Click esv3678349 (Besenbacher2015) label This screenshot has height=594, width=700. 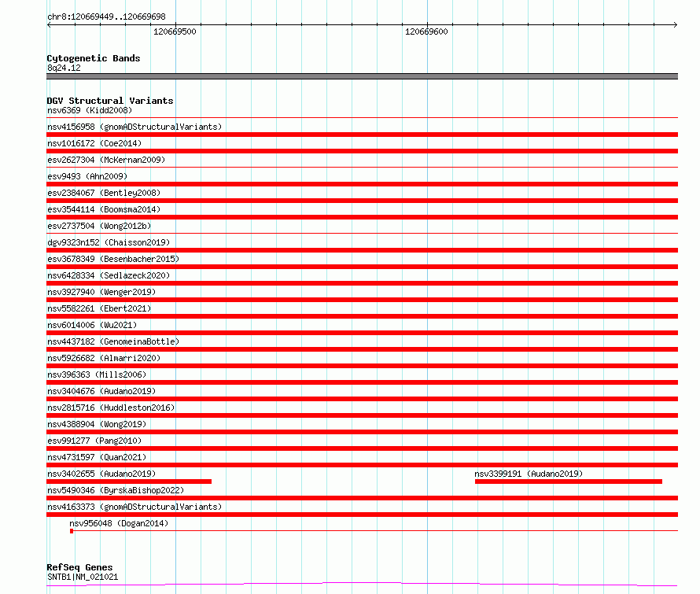[113, 259]
